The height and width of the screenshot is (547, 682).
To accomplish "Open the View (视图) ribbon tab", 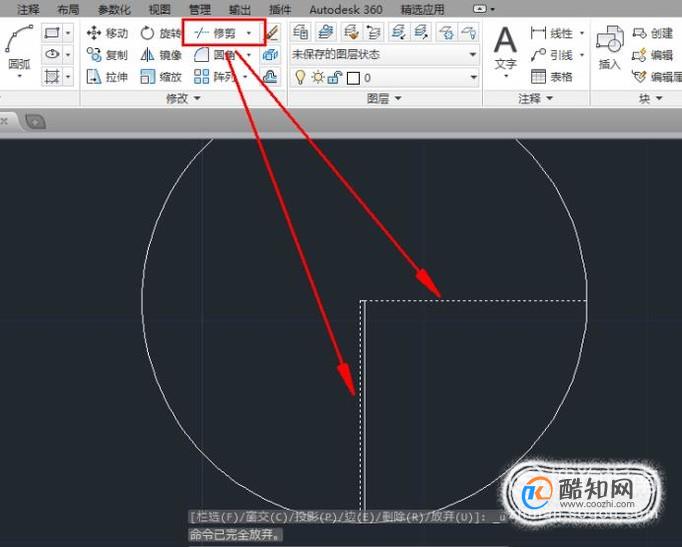I will click(x=159, y=9).
